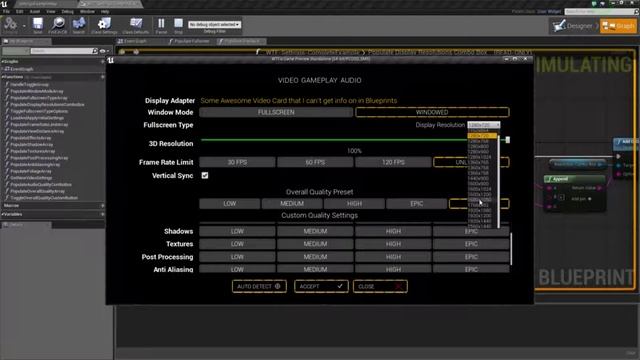Click the Search binoculars toolbar icon
640x360 pixels.
click(79, 24)
